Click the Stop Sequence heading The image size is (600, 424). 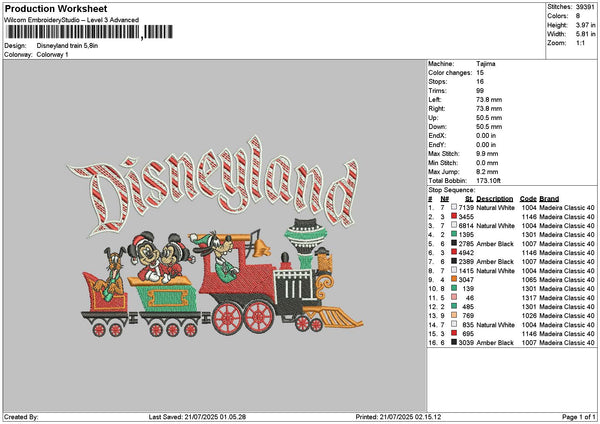[452, 190]
